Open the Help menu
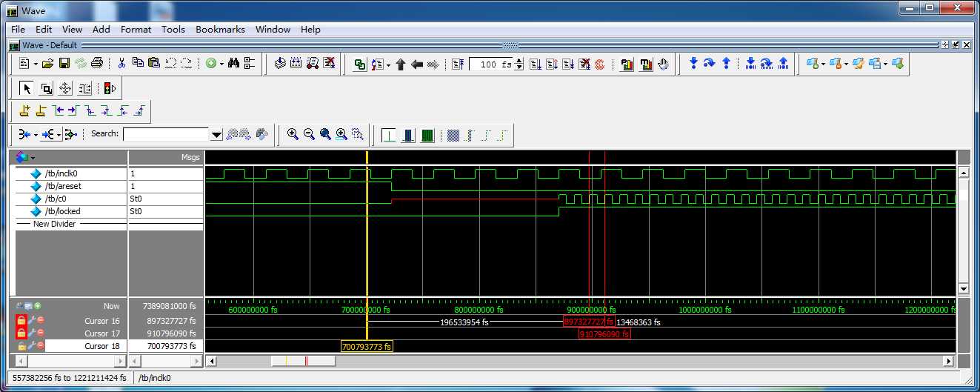The image size is (980, 392). [x=310, y=29]
